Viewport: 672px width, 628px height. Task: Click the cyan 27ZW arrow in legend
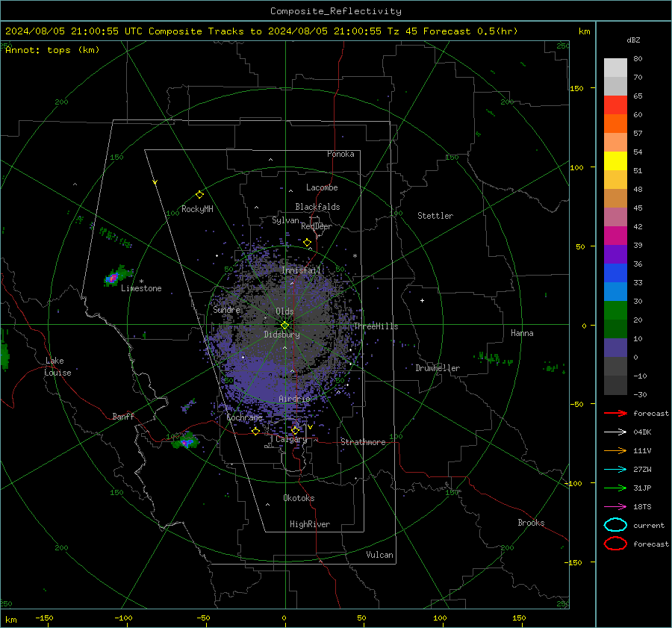615,470
